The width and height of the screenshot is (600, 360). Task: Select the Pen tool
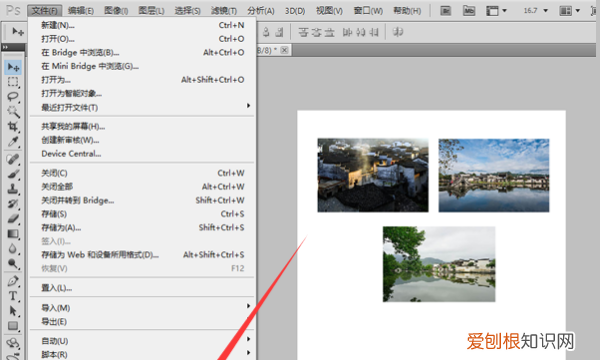pos(13,281)
